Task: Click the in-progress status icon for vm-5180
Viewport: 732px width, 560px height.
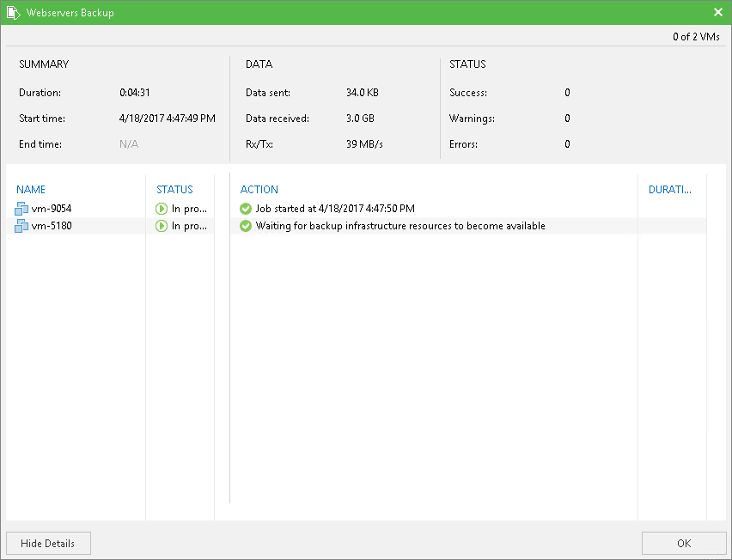Action: 162,226
